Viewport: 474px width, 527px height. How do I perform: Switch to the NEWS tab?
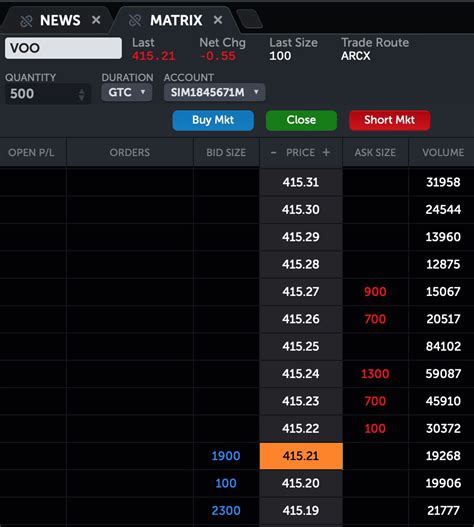coord(60,21)
